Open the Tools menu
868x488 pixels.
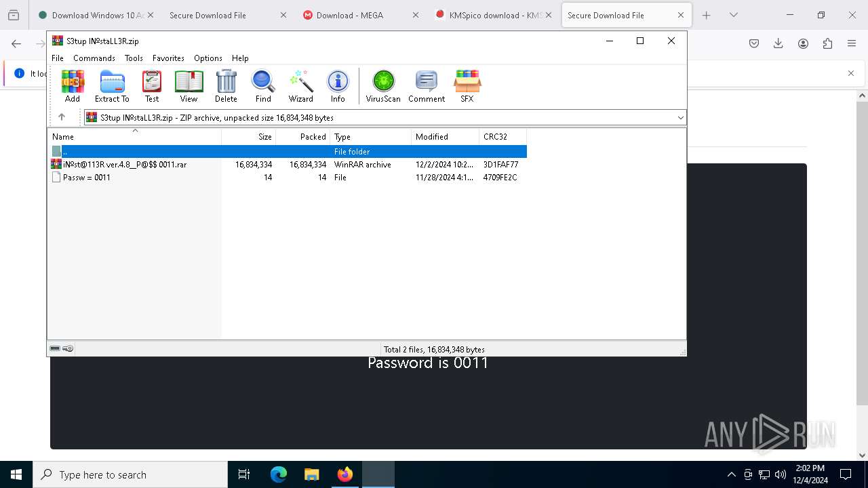tap(134, 58)
